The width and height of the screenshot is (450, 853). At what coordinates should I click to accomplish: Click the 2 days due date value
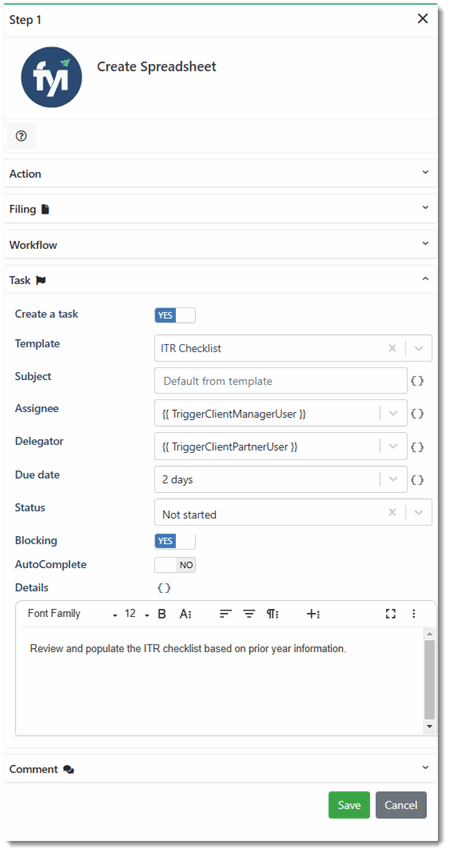pos(177,480)
